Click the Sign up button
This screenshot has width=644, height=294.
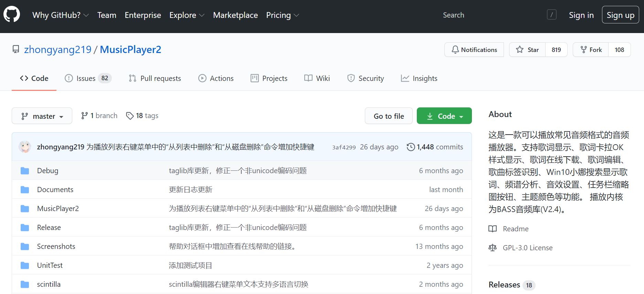point(621,15)
